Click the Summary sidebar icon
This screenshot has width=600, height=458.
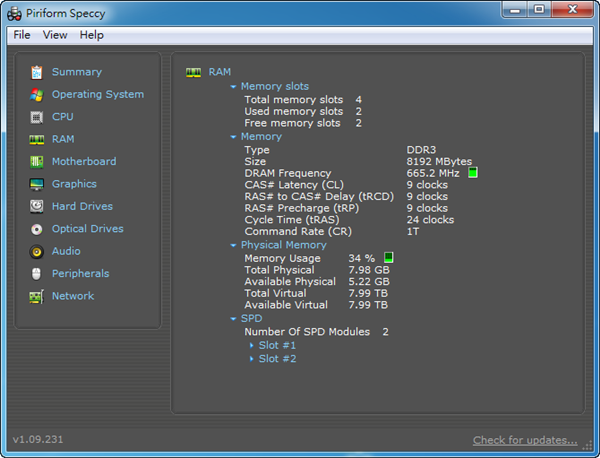[37, 72]
